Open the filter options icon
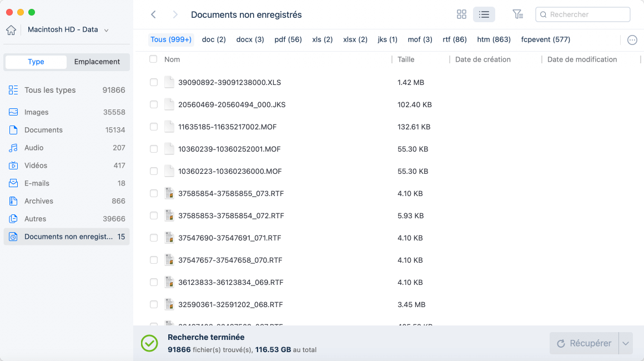 pyautogui.click(x=517, y=14)
